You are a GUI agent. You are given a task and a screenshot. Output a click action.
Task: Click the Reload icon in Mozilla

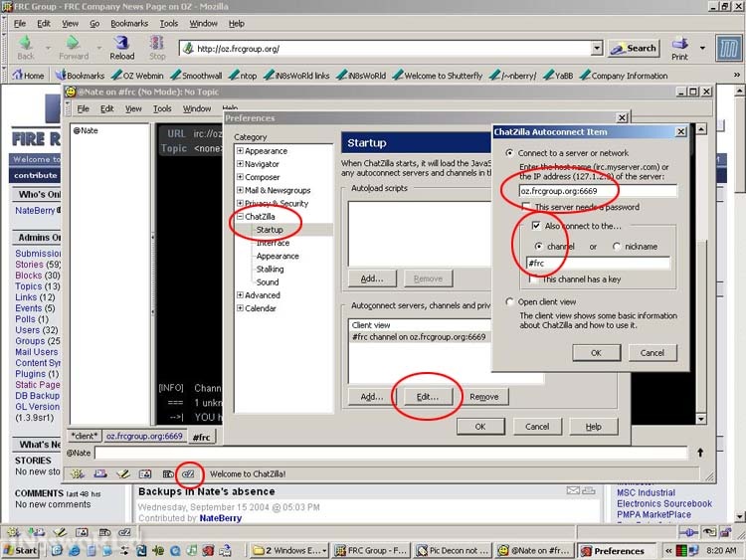[x=121, y=48]
